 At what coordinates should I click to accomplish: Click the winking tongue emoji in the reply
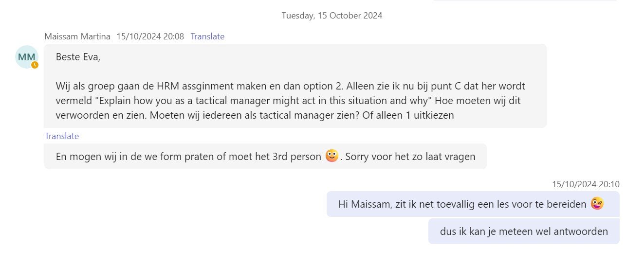(597, 204)
